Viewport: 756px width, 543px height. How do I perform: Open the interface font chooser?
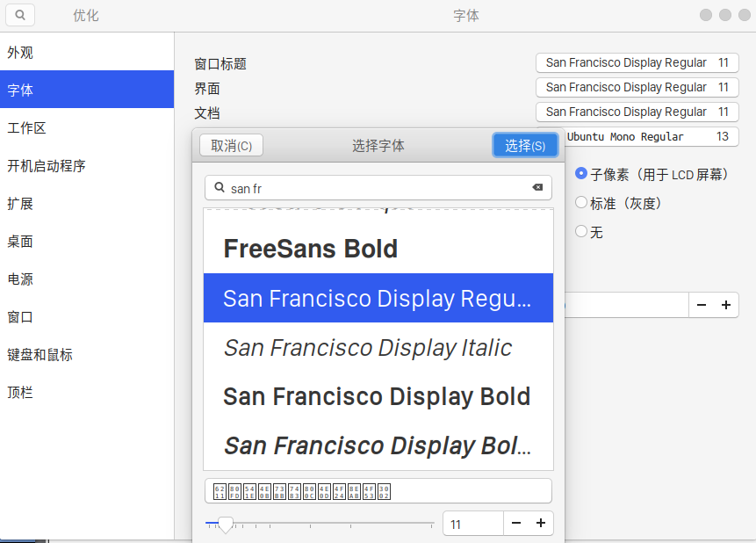pyautogui.click(x=637, y=88)
